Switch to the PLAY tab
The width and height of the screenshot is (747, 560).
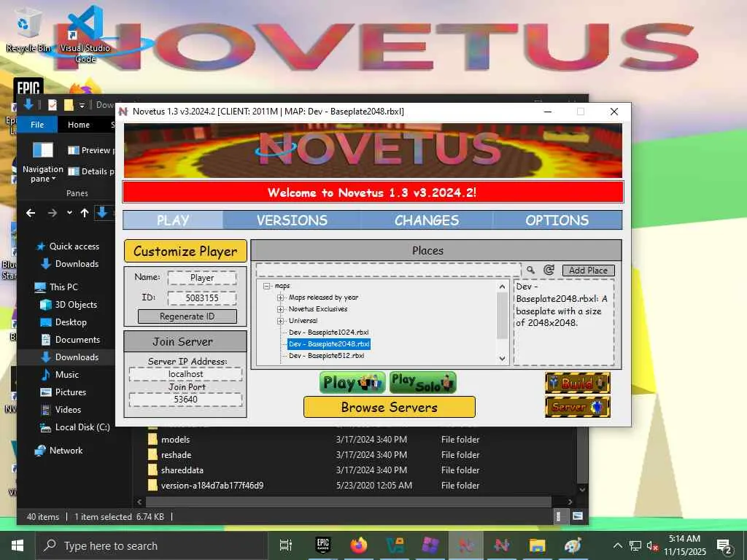173,220
